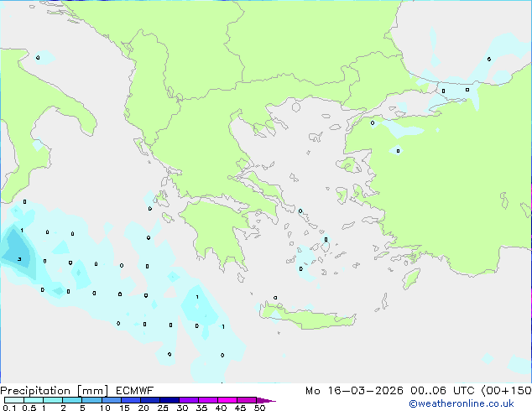Select the 5–10 mm legend swatch

click(91, 400)
